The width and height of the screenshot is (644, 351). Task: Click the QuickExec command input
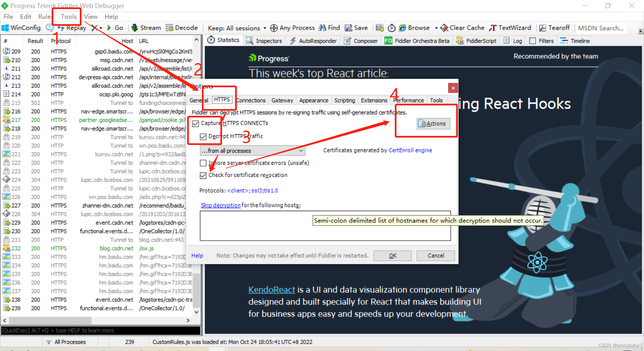(x=101, y=331)
